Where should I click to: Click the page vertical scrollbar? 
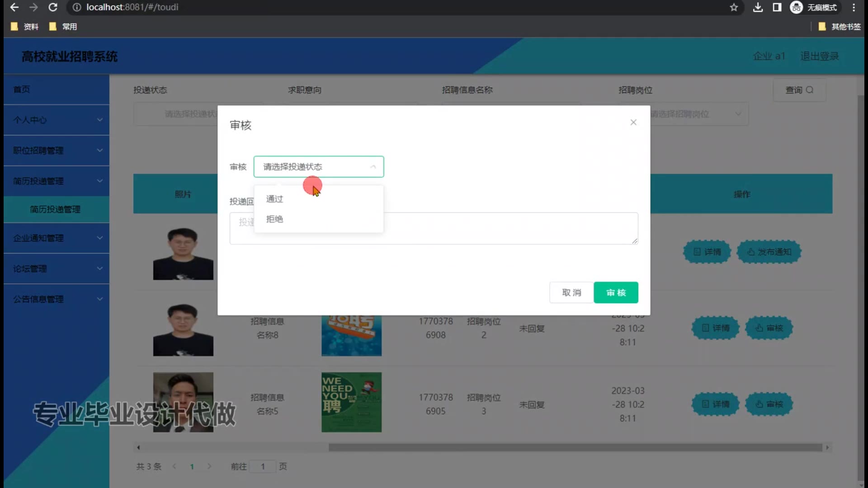pos(860,288)
